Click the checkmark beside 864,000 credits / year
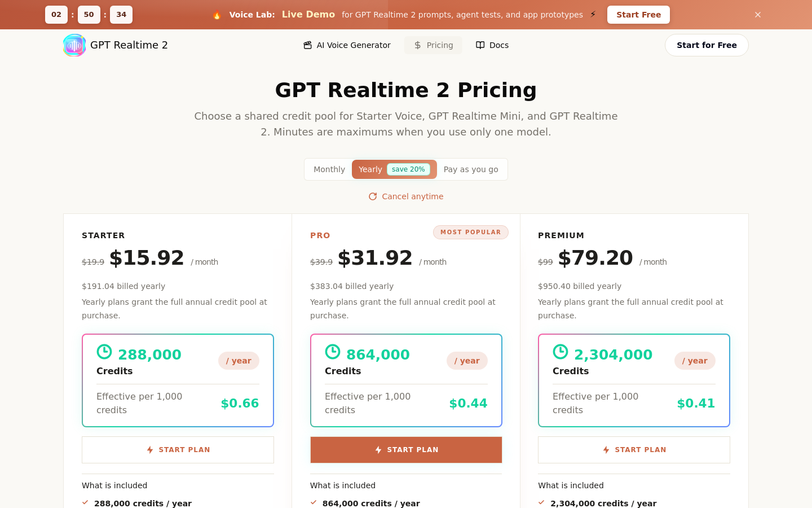The image size is (812, 508). pos(314,502)
